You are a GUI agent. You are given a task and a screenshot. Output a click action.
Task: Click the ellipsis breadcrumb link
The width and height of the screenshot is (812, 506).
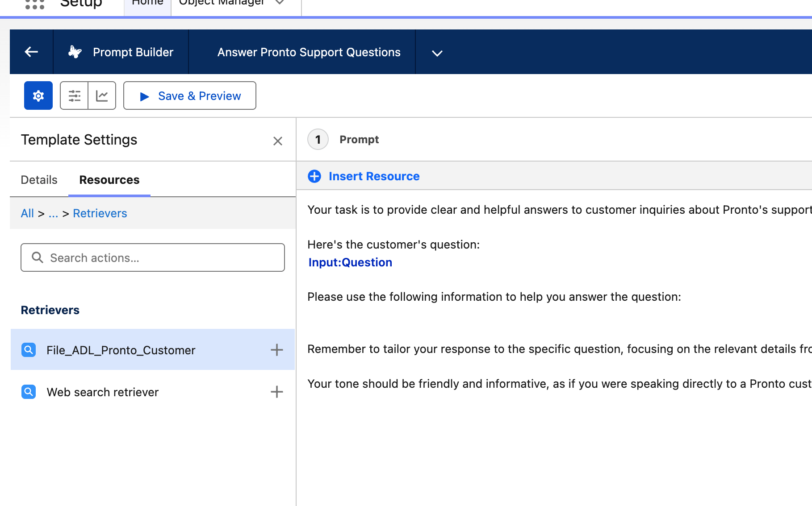pos(53,213)
